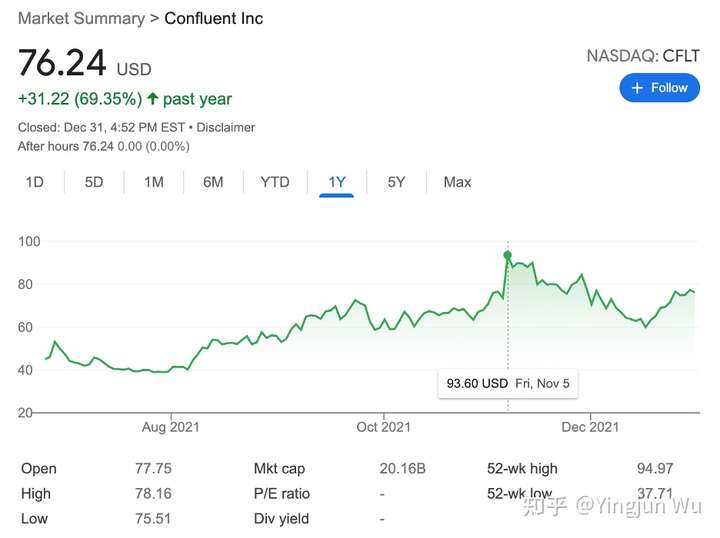Click the Dec 2021 axis label
This screenshot has height=538, width=720.
coord(590,427)
